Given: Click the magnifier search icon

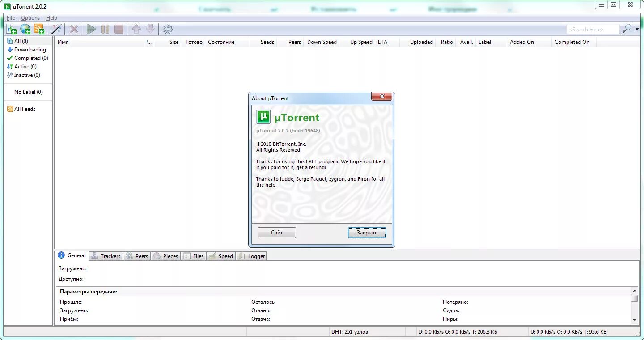Looking at the screenshot, I should click(x=627, y=29).
